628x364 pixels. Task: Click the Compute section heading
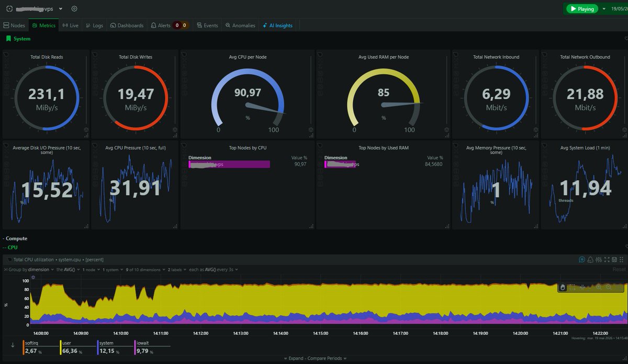[x=15, y=238]
